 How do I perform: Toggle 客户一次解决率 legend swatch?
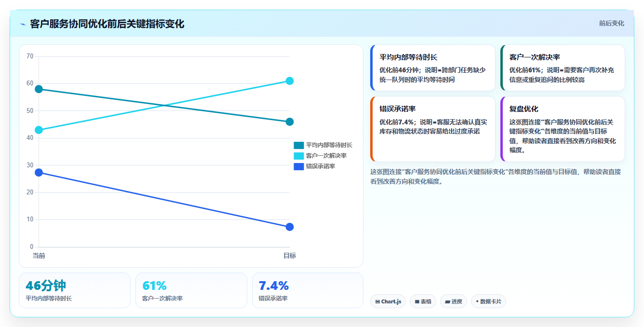299,156
